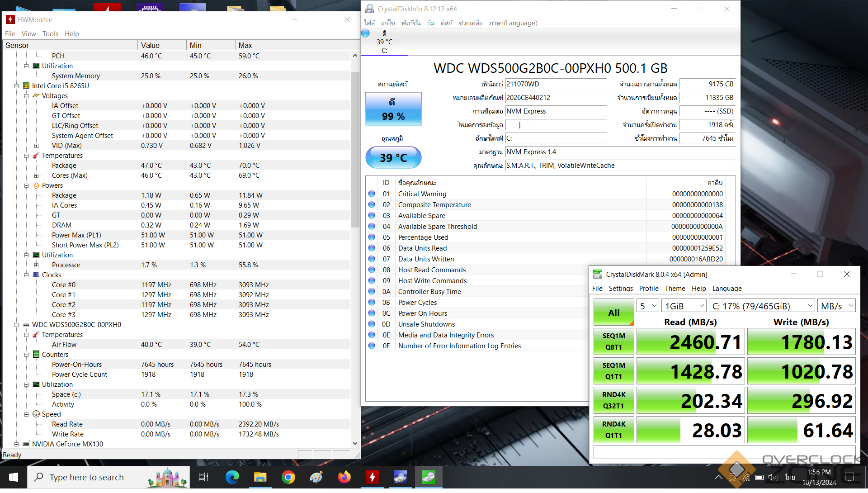
Task: Click the HWMonitor vertical scrollbar down arrow
Action: [355, 443]
